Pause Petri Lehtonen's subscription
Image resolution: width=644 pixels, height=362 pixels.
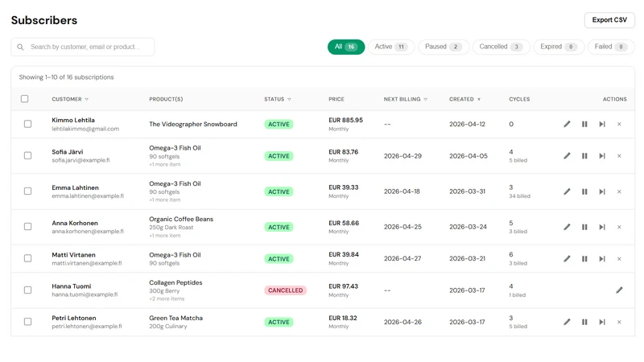[584, 323]
